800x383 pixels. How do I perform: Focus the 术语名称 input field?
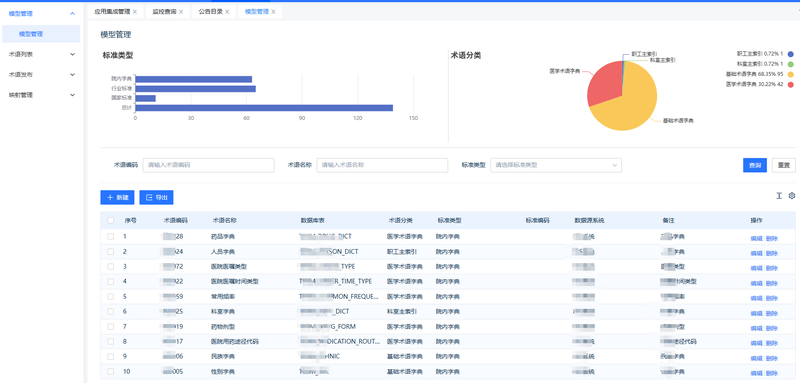tap(382, 165)
